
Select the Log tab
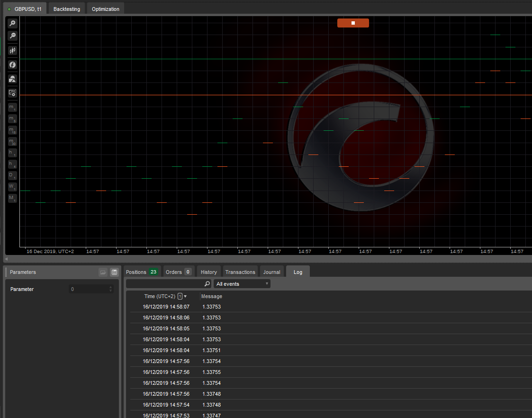(298, 272)
